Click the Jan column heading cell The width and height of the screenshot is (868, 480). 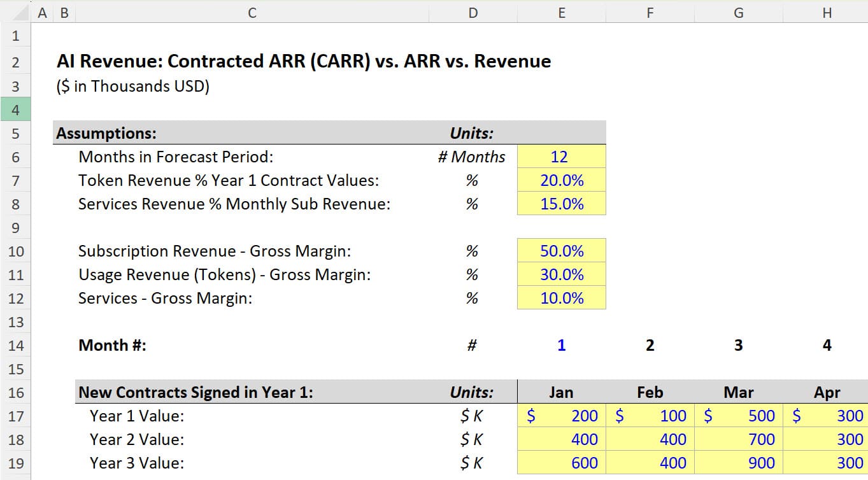coord(561,392)
